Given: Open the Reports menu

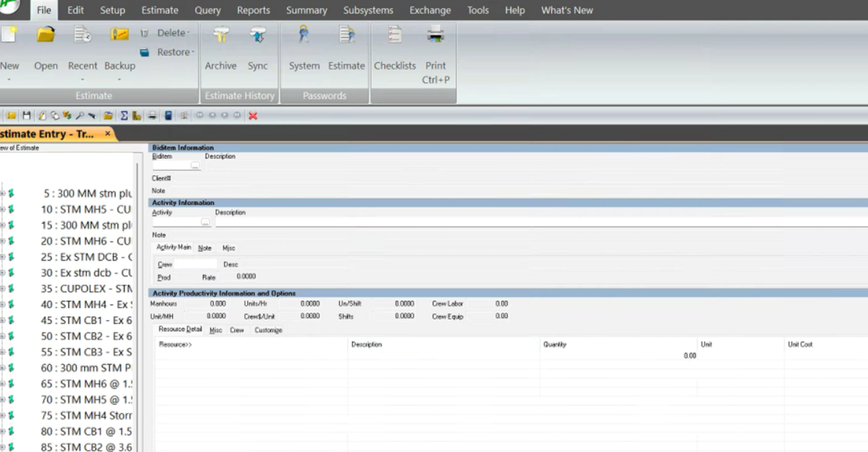Looking at the screenshot, I should click(253, 10).
